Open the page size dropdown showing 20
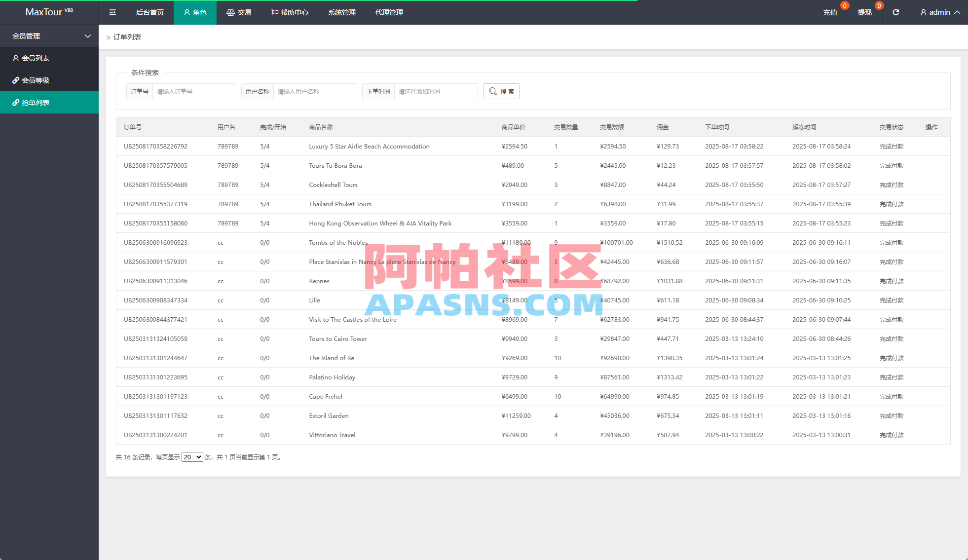Screen dimensions: 968x560 192,457
